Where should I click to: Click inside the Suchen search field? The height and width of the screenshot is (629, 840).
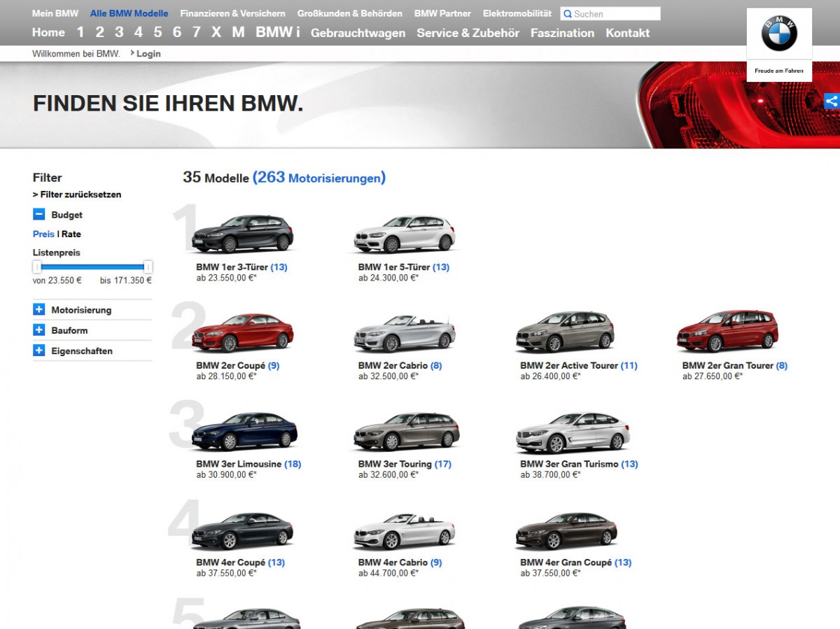pyautogui.click(x=612, y=13)
